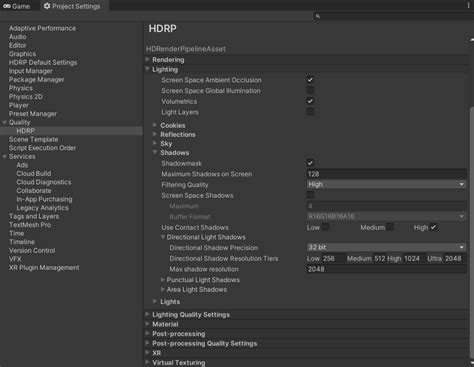Collapse the Shadows foldout
This screenshot has width=474, height=367.
click(x=155, y=152)
